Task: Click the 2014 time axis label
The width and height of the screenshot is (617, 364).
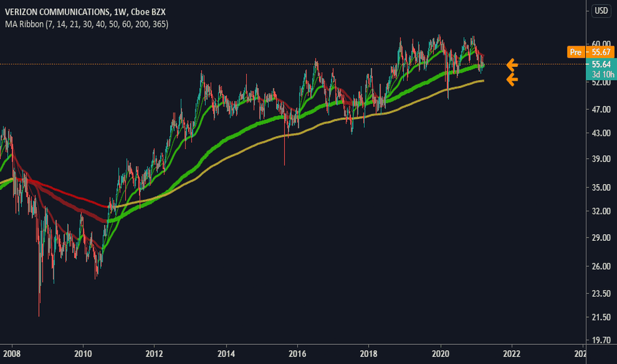Action: tap(226, 354)
